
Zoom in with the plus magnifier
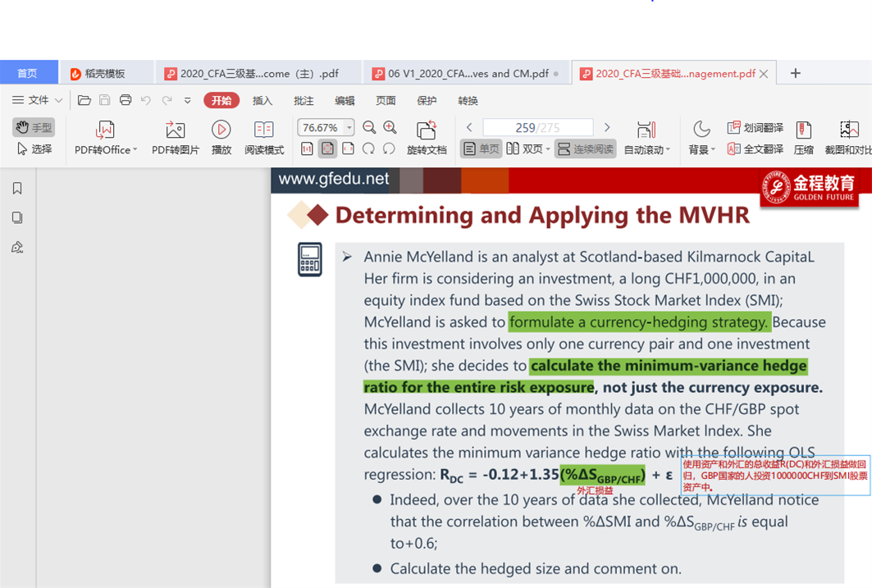click(390, 128)
